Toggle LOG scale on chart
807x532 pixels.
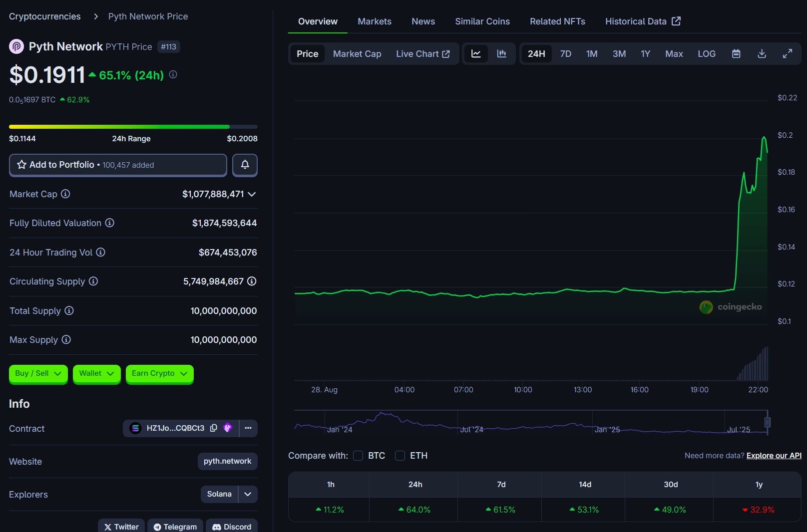coord(707,54)
